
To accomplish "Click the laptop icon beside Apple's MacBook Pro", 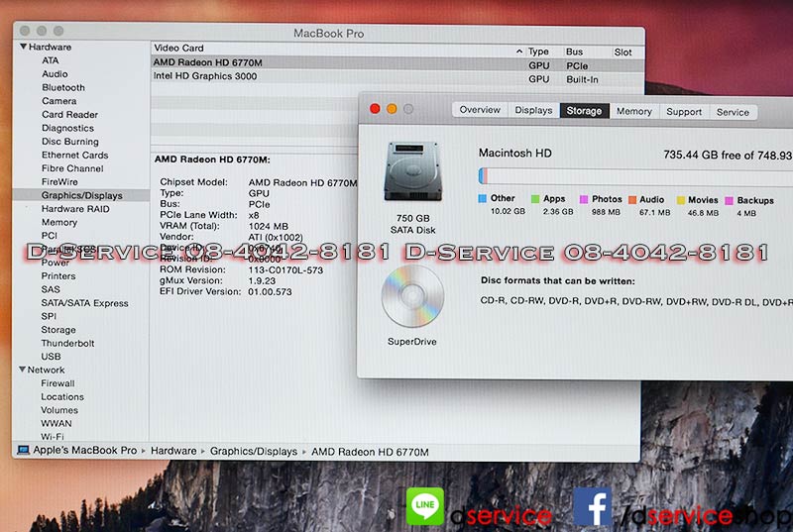I will [x=23, y=450].
